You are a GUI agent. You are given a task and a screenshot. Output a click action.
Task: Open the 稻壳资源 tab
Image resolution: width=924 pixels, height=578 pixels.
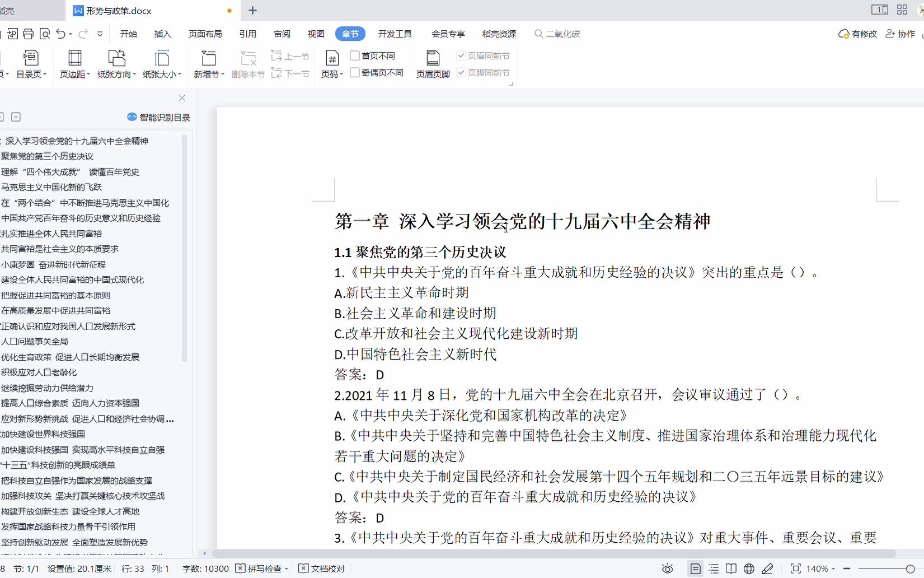click(x=499, y=34)
